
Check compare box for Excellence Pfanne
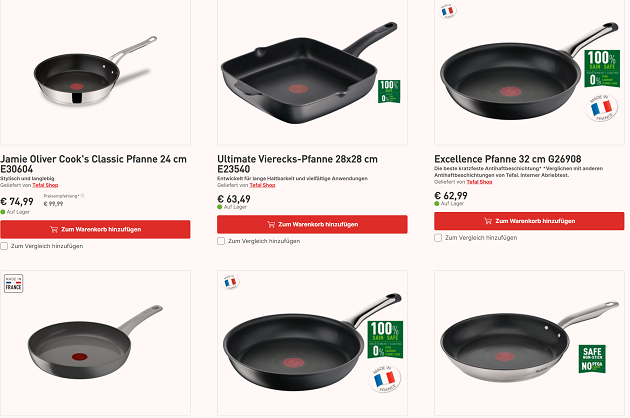coord(439,237)
